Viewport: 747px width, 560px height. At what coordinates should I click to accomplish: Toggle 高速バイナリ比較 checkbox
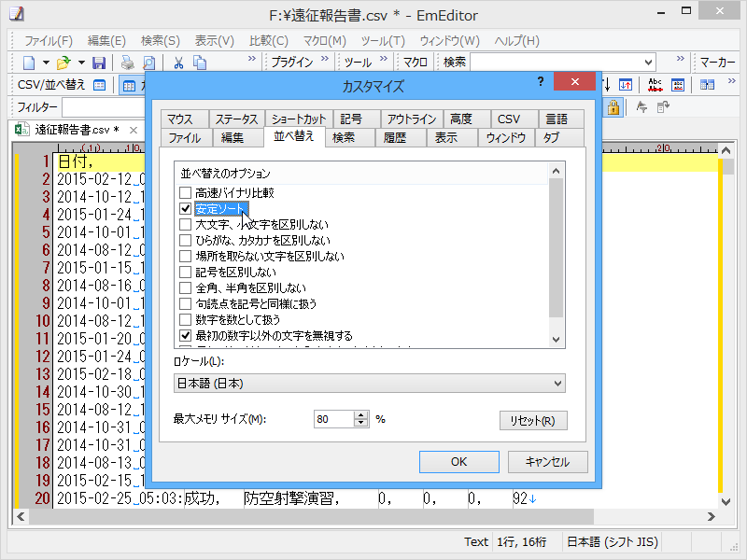(185, 193)
